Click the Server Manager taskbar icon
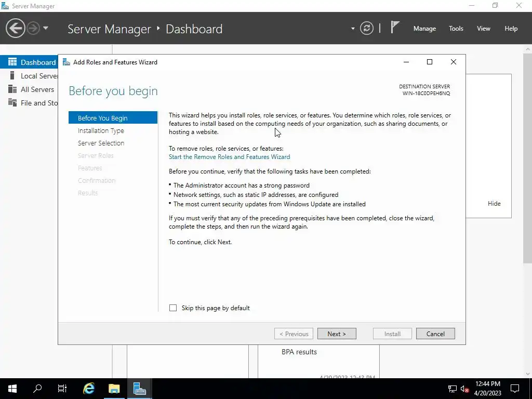This screenshot has width=532, height=399. (139, 389)
